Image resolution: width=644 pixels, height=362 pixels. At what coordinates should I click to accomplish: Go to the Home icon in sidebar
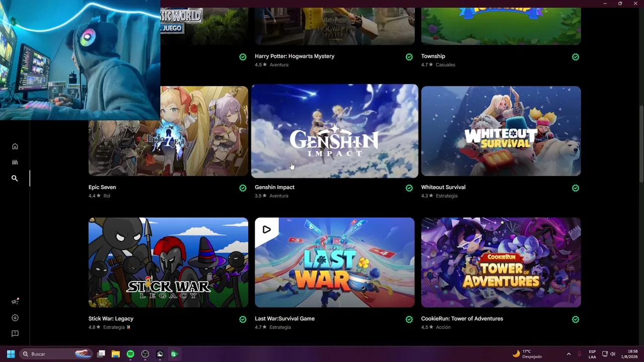click(15, 146)
